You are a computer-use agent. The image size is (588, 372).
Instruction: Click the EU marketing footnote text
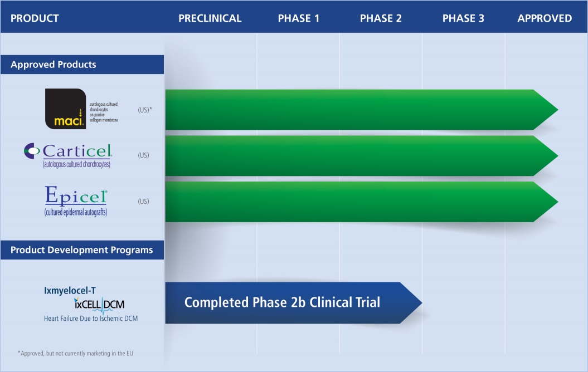coord(75,353)
